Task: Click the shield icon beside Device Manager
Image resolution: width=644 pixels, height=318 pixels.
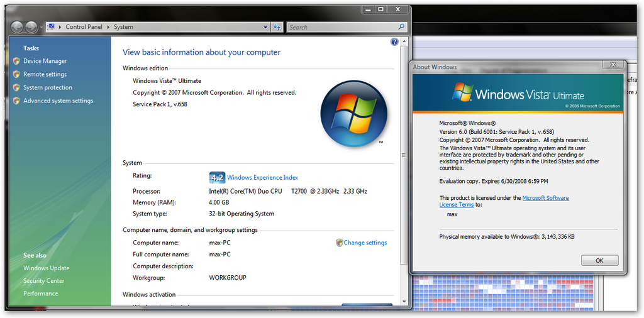Action: point(16,61)
